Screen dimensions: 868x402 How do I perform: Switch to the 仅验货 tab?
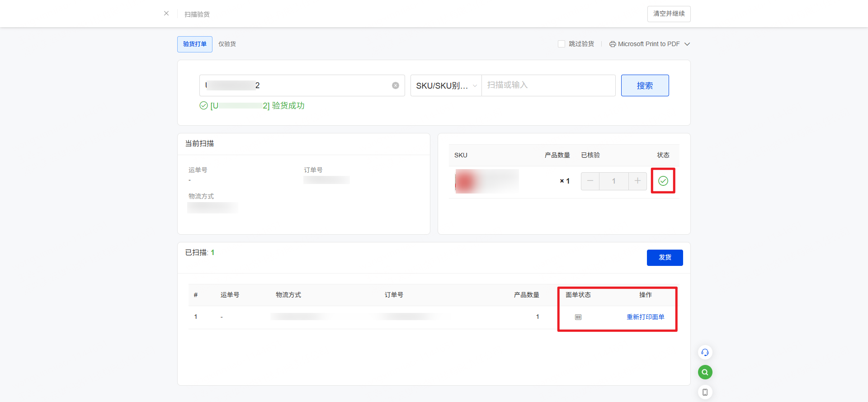click(x=227, y=44)
